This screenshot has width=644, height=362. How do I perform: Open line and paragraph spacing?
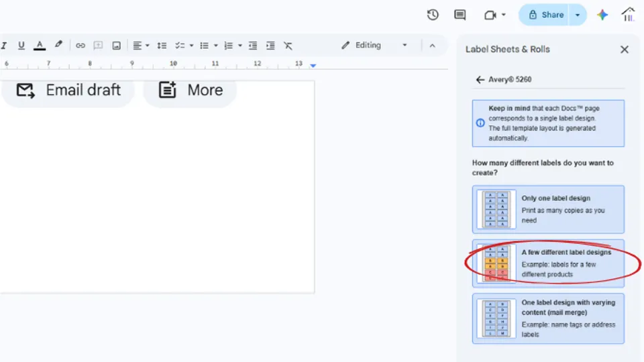(x=162, y=46)
